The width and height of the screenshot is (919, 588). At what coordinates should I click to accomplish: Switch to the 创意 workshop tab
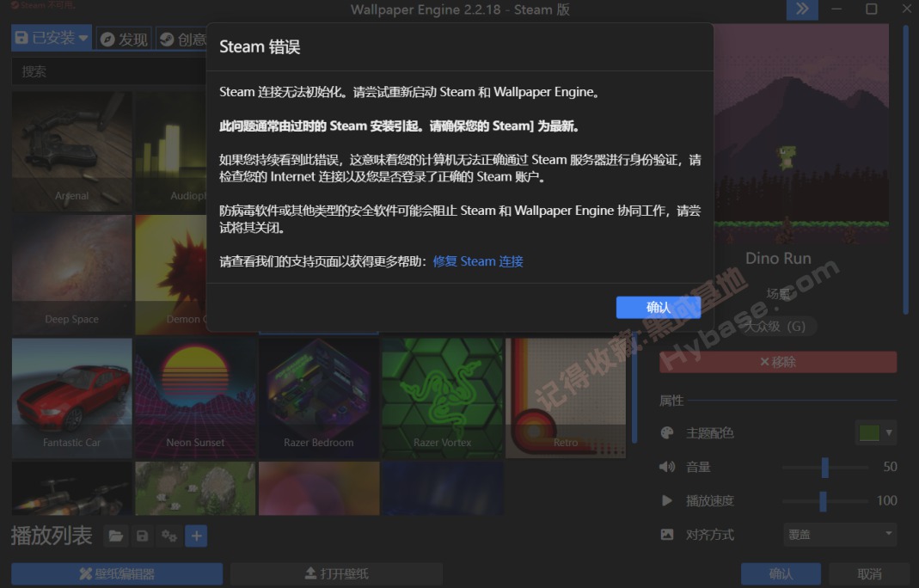[x=181, y=40]
